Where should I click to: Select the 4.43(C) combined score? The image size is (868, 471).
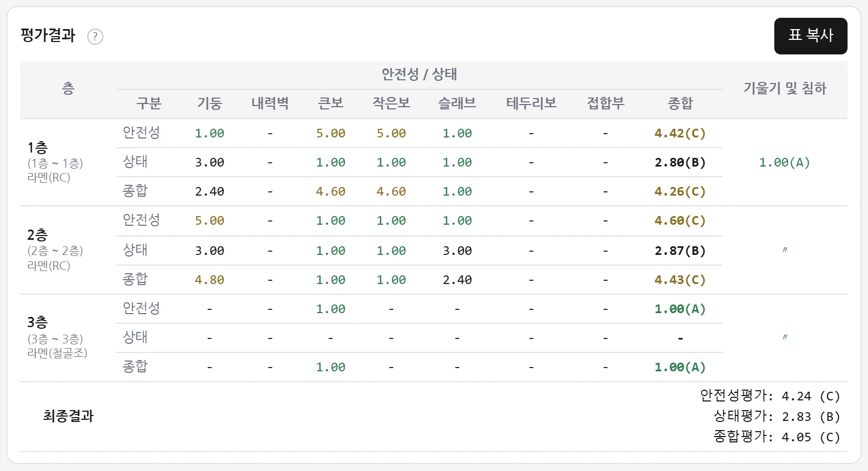tap(680, 280)
